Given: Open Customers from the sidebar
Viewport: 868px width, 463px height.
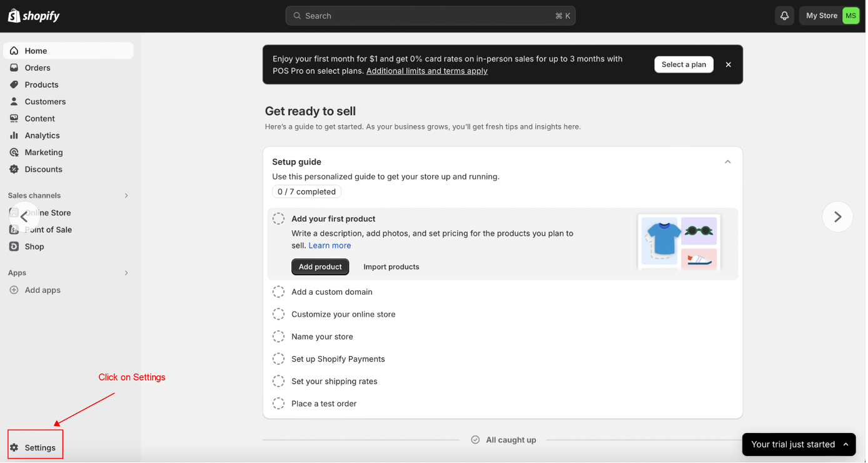Looking at the screenshot, I should (x=45, y=101).
